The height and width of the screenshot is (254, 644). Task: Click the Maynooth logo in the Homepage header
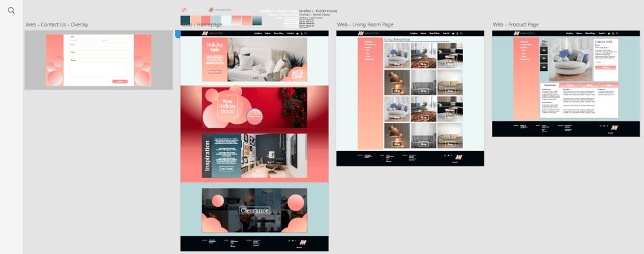pos(213,34)
